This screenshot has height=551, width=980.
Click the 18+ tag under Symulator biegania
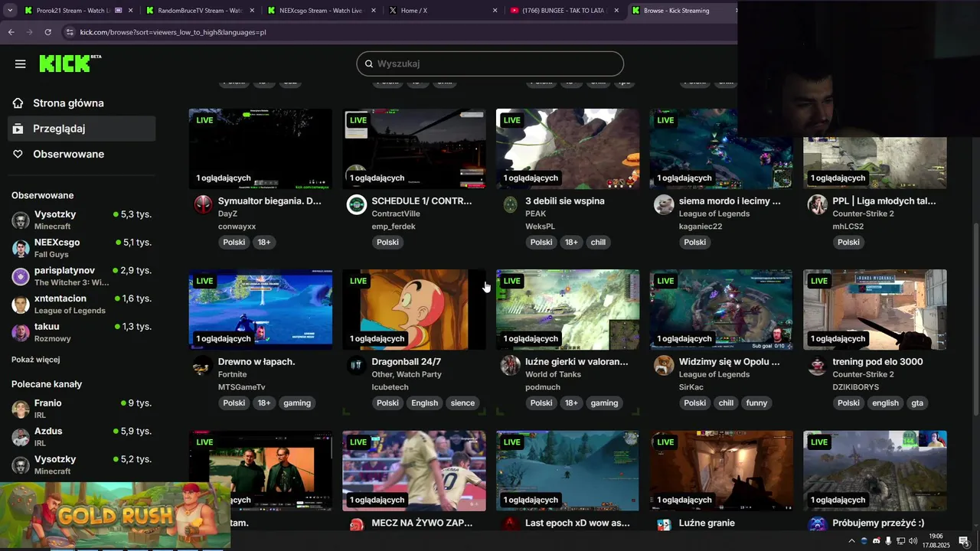pyautogui.click(x=264, y=242)
